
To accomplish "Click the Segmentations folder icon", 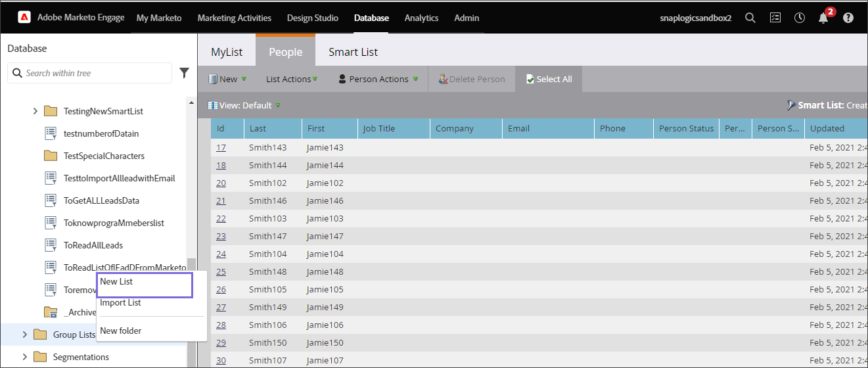I will click(x=40, y=357).
